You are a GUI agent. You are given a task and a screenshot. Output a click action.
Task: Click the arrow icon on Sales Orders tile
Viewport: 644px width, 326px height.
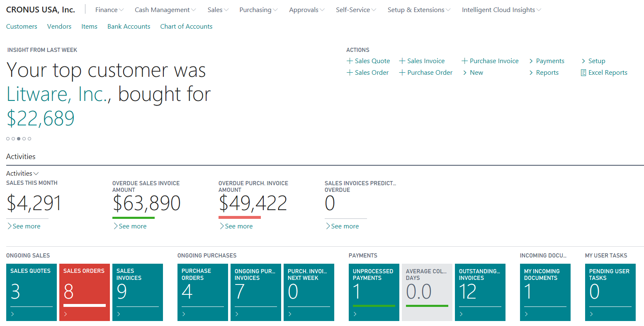click(66, 314)
